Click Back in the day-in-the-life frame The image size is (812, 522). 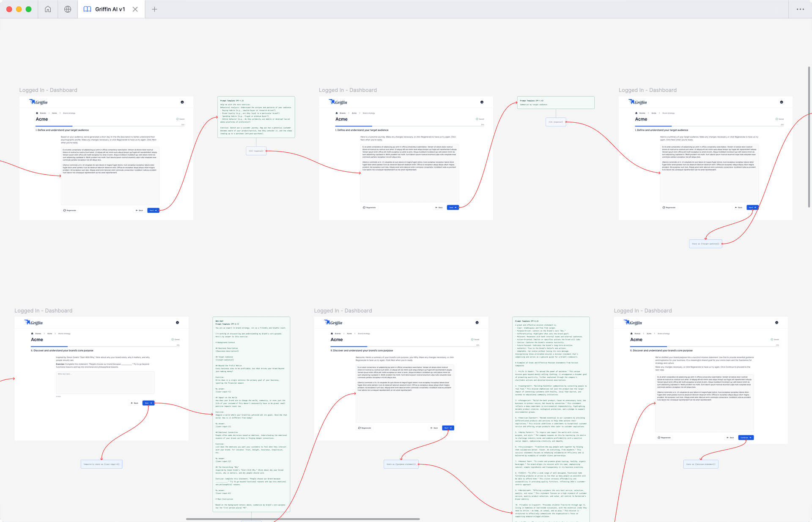pos(140,210)
